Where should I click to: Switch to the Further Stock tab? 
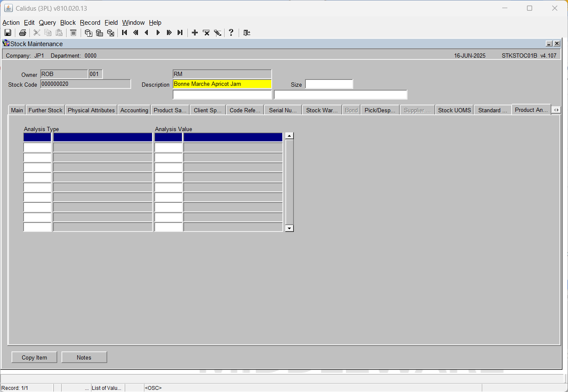pos(45,110)
